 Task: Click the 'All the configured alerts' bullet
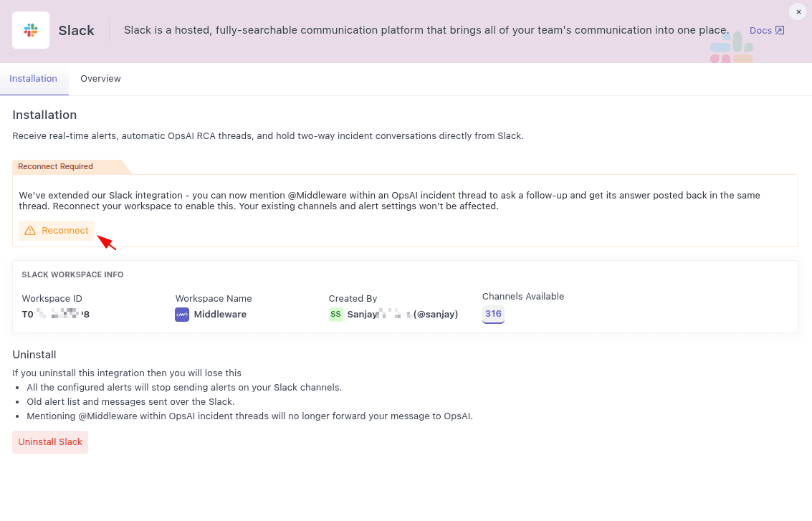click(184, 388)
